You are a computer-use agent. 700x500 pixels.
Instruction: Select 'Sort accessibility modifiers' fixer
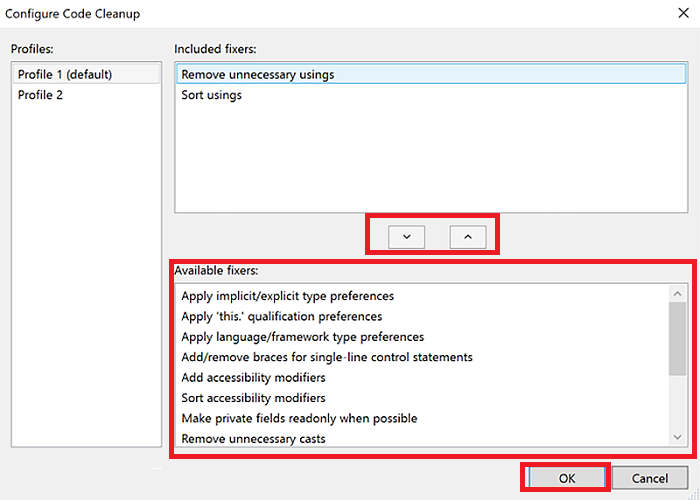[x=422, y=398]
